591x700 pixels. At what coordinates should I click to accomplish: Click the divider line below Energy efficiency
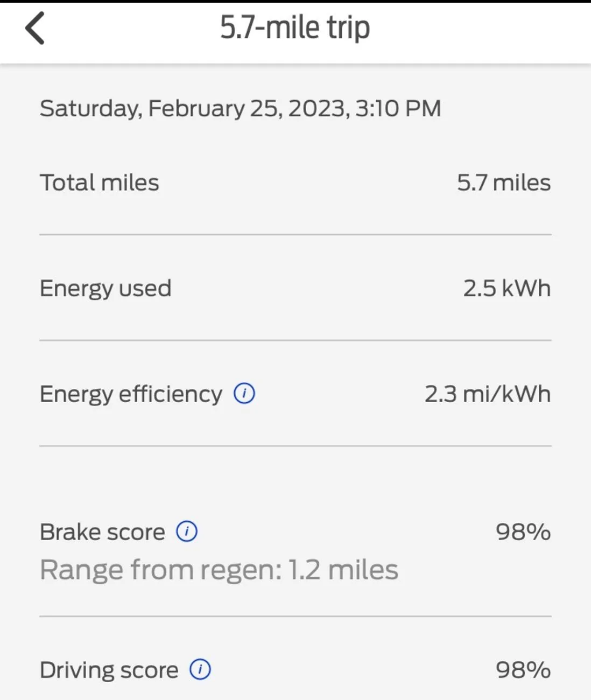(x=295, y=446)
